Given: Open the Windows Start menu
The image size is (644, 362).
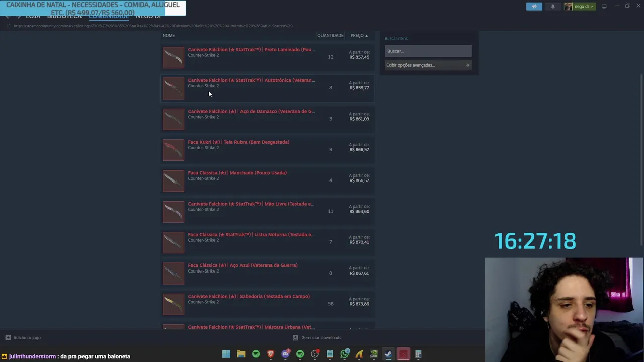Looking at the screenshot, I should click(x=226, y=354).
